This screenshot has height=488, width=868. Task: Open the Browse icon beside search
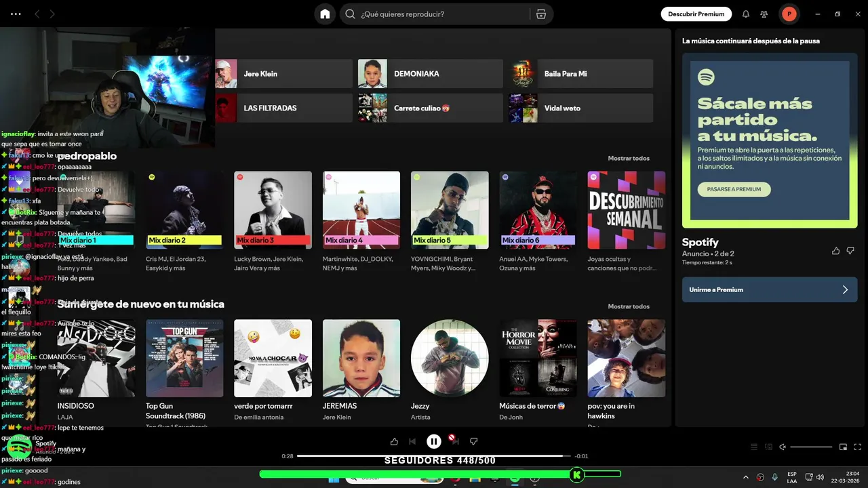coord(540,14)
